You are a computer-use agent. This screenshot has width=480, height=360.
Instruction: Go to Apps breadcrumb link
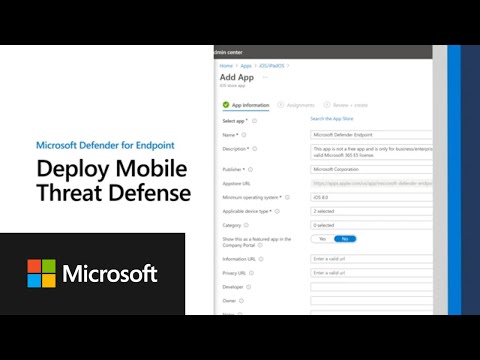click(x=246, y=66)
